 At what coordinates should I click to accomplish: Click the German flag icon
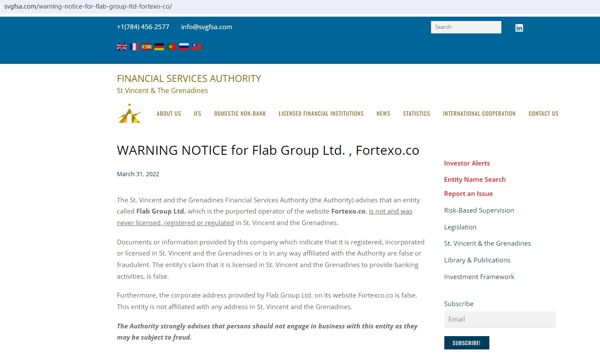(159, 47)
